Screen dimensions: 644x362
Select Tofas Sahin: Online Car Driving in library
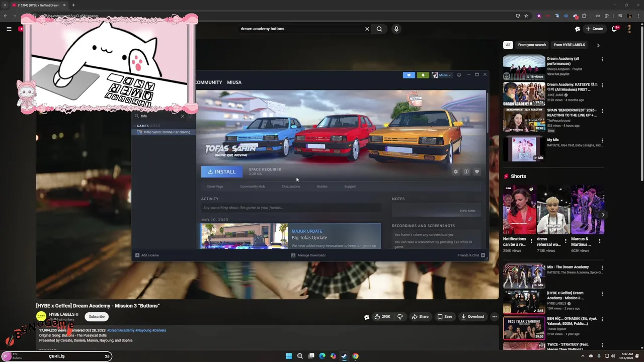tap(164, 132)
